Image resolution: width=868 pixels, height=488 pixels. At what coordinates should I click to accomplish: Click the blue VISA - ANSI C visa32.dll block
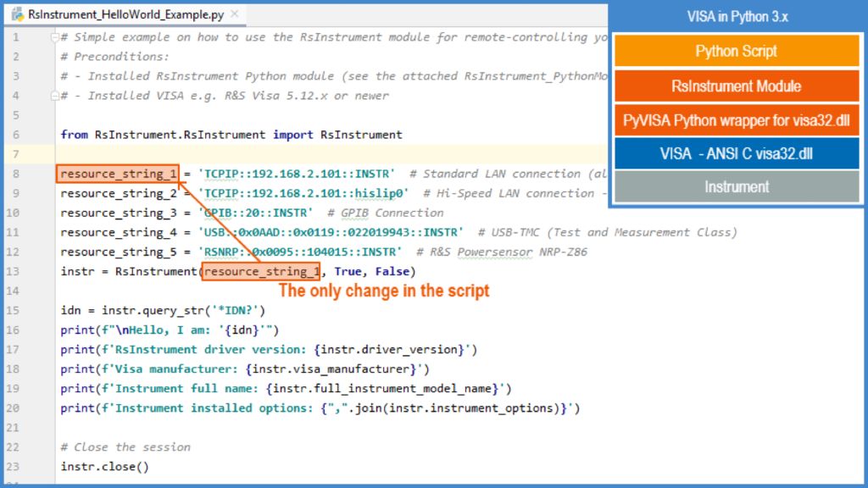point(736,153)
